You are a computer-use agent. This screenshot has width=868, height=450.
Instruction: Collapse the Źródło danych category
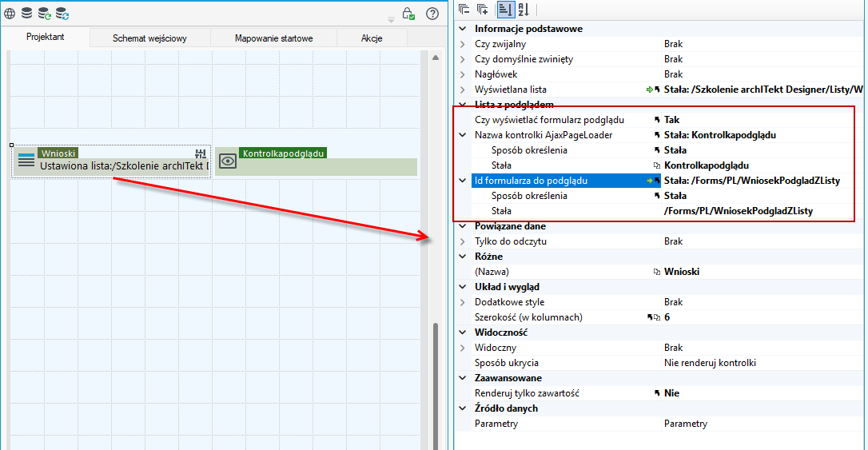[463, 408]
